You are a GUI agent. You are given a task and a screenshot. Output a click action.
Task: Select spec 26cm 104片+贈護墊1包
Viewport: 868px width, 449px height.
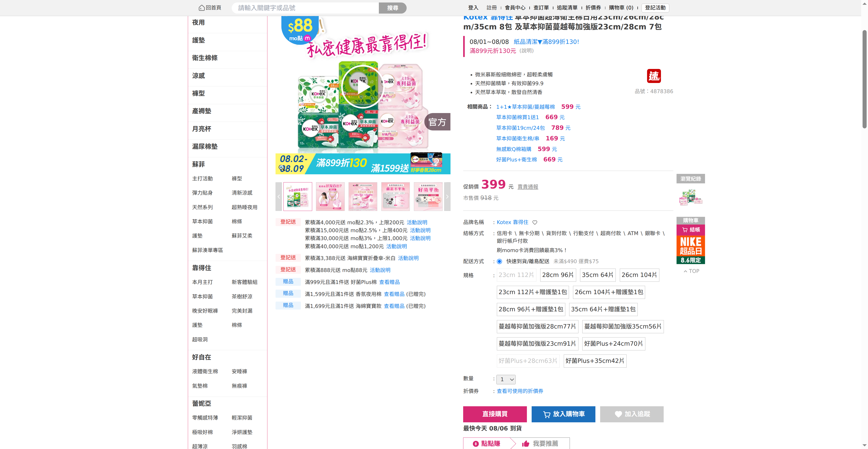609,292
